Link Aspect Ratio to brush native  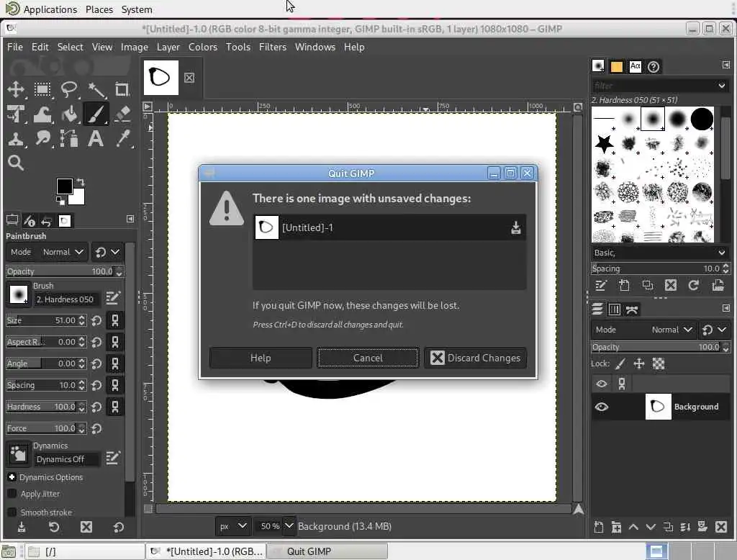point(114,342)
